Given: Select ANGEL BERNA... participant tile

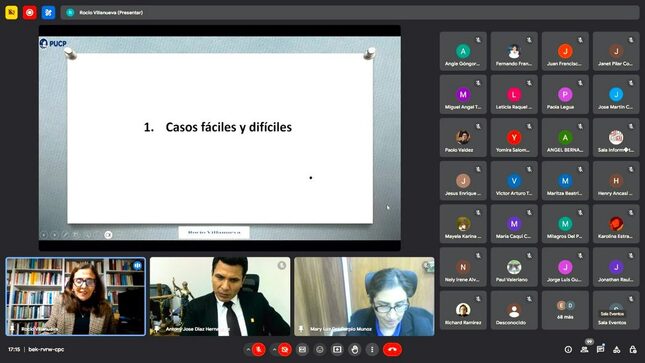Looking at the screenshot, I should (x=565, y=138).
